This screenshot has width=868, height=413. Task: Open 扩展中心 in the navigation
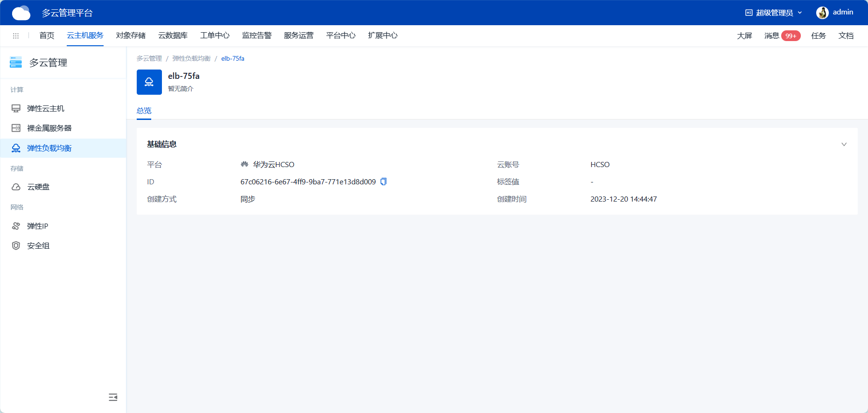(x=383, y=35)
